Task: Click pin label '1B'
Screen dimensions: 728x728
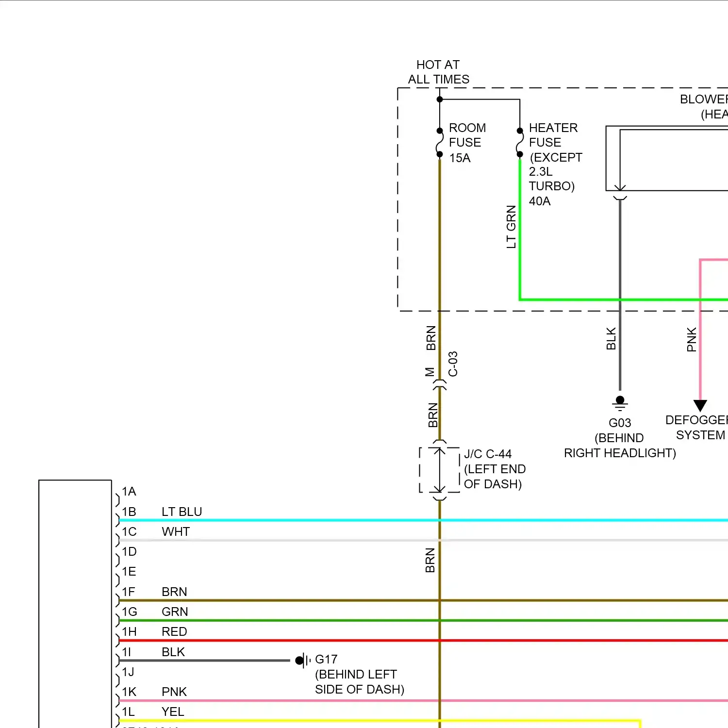Action: (x=129, y=512)
